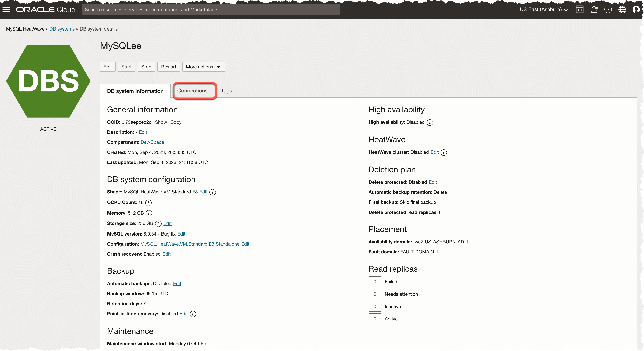The height and width of the screenshot is (351, 644).
Task: Show info icon next to Shape
Action: pyautogui.click(x=212, y=192)
